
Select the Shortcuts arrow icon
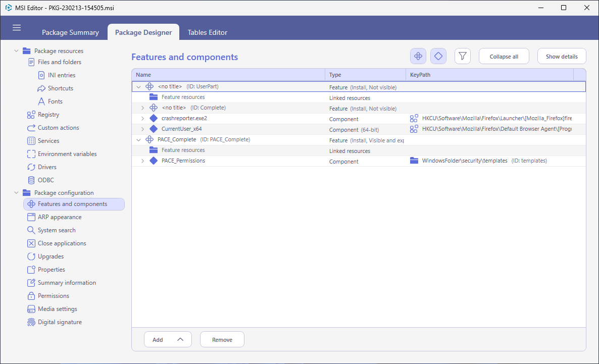pos(41,88)
